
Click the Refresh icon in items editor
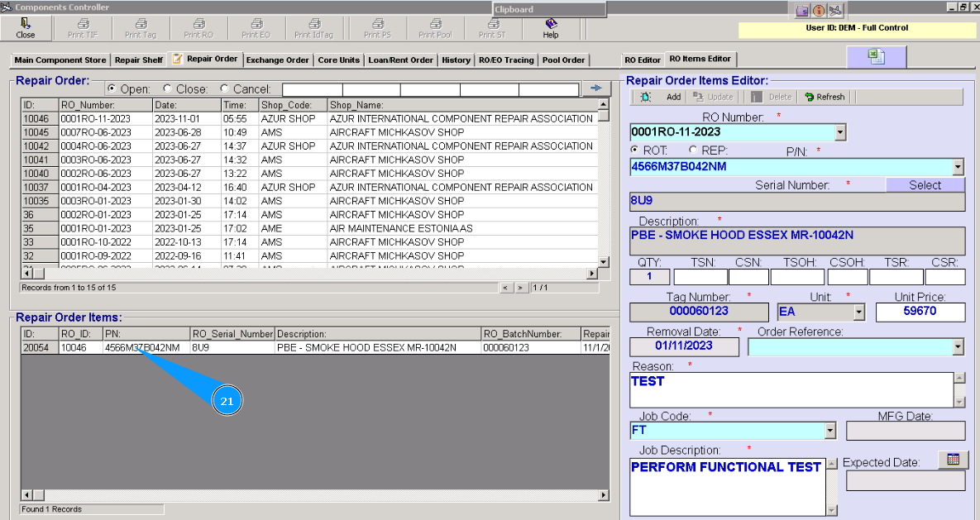(x=810, y=97)
